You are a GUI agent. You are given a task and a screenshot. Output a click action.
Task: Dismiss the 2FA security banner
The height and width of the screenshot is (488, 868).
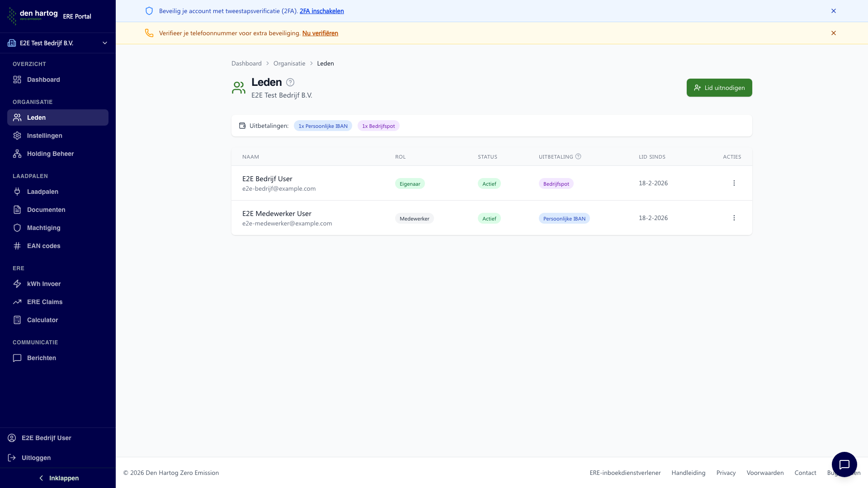833,11
